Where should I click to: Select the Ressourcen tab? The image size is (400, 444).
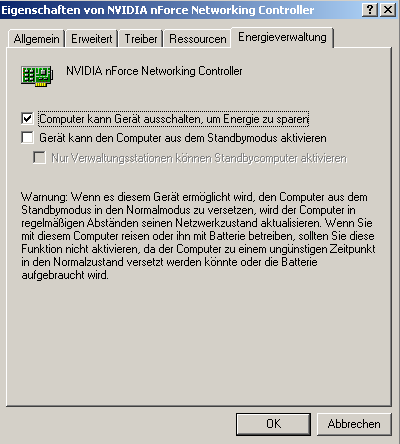coord(198,39)
